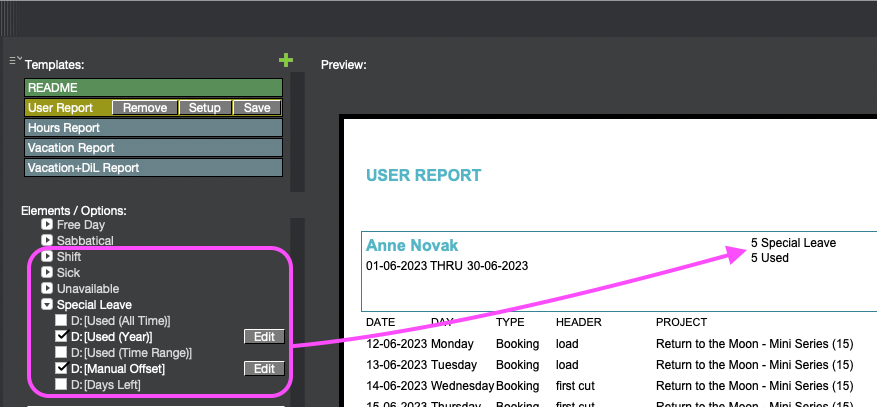
Task: Click the USER REPORT heading in preview
Action: pyautogui.click(x=423, y=175)
